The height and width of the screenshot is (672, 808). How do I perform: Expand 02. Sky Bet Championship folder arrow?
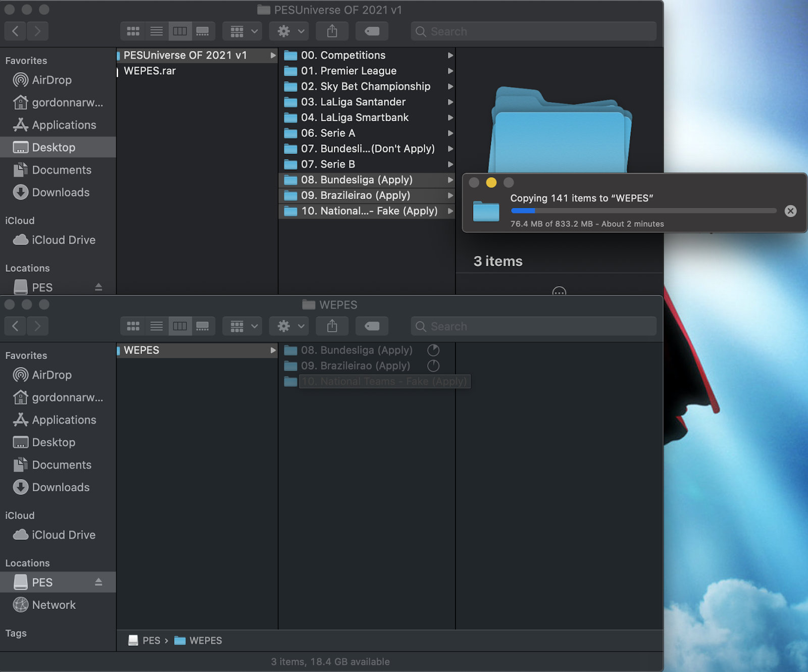pyautogui.click(x=450, y=86)
